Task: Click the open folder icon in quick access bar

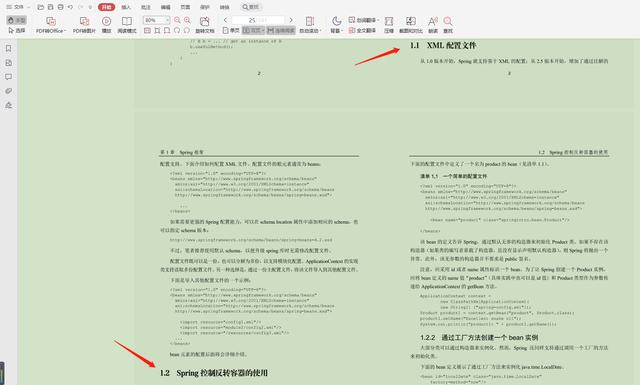Action: (40, 7)
